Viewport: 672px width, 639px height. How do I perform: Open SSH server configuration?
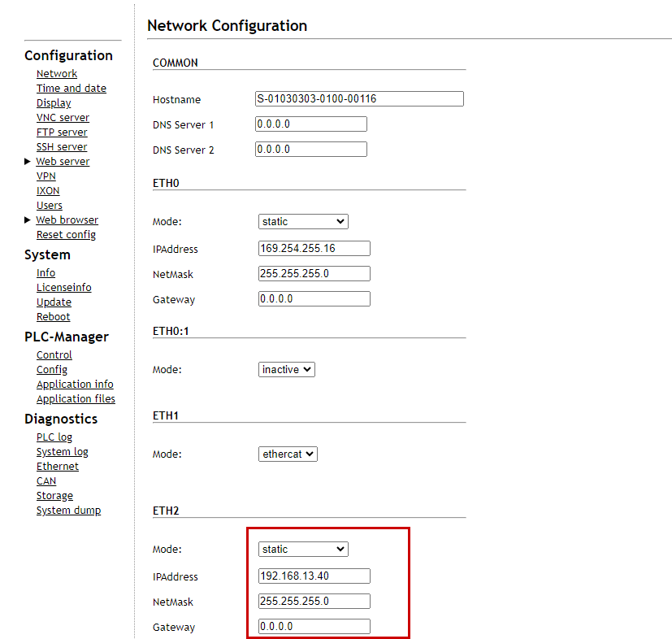click(x=62, y=146)
